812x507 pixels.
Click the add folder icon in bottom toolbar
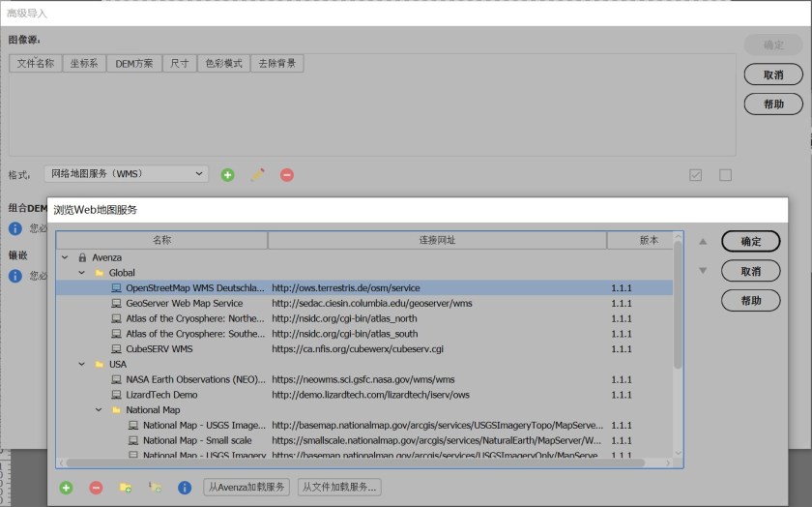(126, 488)
